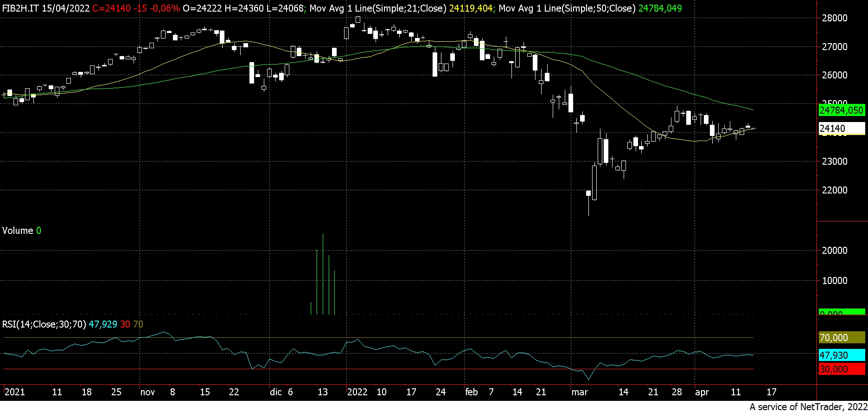Click the mar month label on date axis
This screenshot has height=412, width=868.
pos(580,393)
